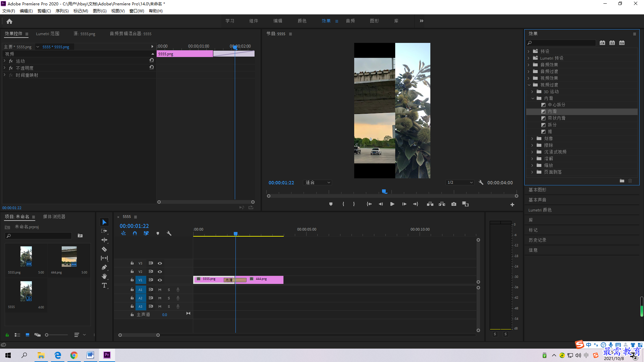644x362 pixels.
Task: Click the Extract button
Action: [442, 204]
